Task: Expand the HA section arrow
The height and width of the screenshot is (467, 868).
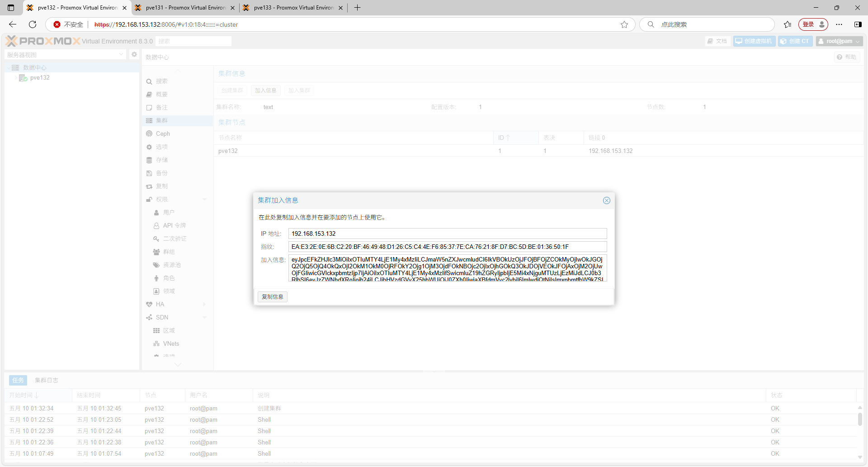Action: (204, 305)
